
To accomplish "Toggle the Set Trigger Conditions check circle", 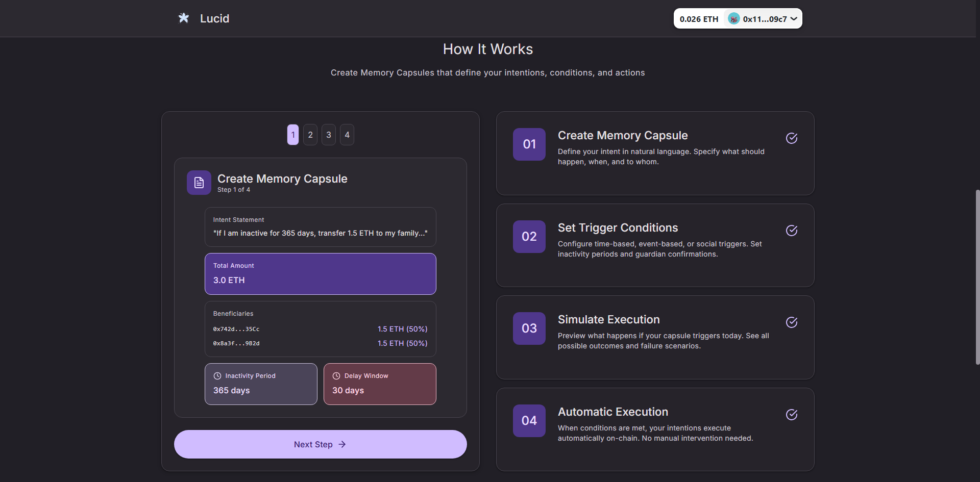I will click(x=792, y=231).
